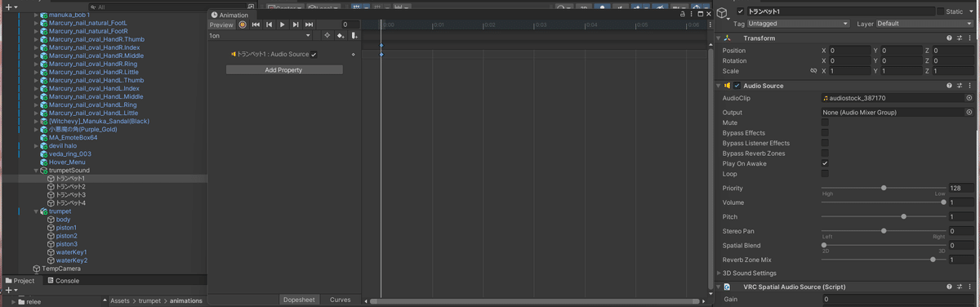Toggle Audio Source component enabled checkbox
Screen dimensions: 980x307
[x=737, y=86]
